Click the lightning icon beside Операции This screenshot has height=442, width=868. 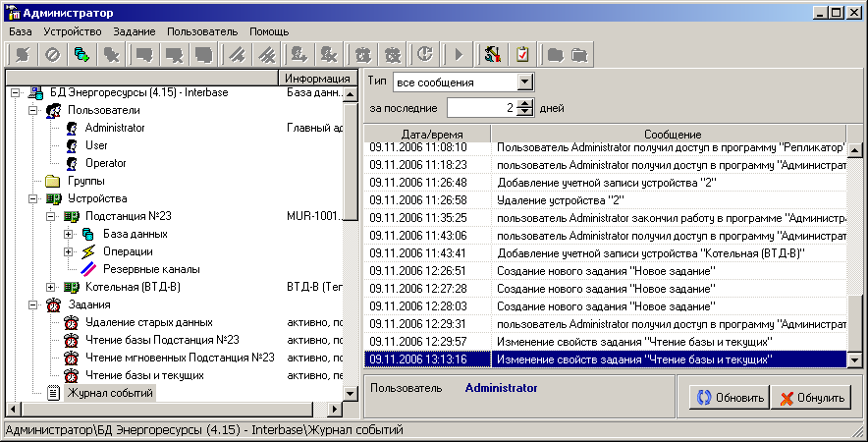tap(88, 252)
